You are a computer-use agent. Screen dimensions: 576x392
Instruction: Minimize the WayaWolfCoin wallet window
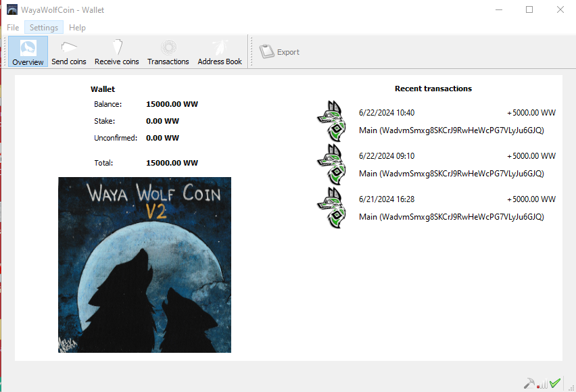click(x=499, y=9)
